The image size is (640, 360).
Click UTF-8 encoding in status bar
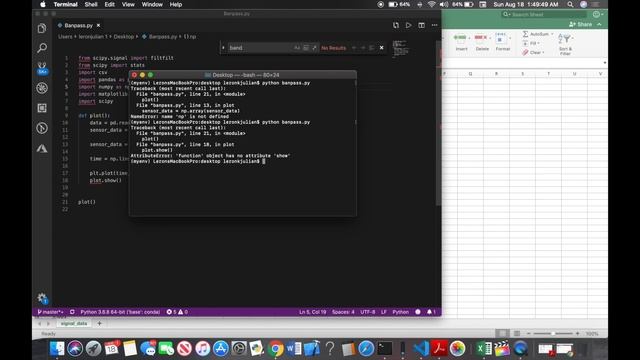tap(368, 312)
